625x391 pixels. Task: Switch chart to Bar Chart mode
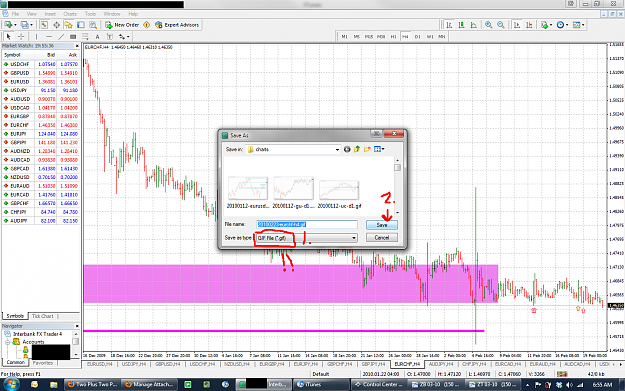tap(449, 25)
